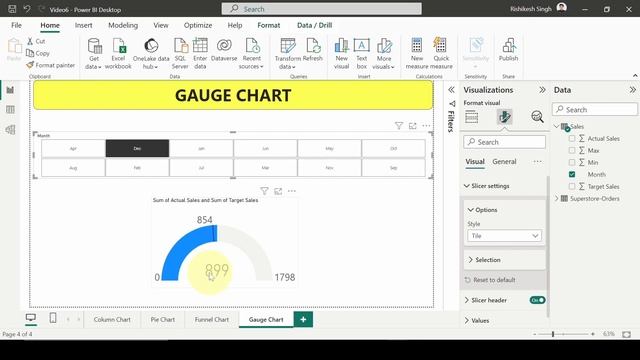640x360 pixels.
Task: Open the Column Chart page tab
Action: 112,319
